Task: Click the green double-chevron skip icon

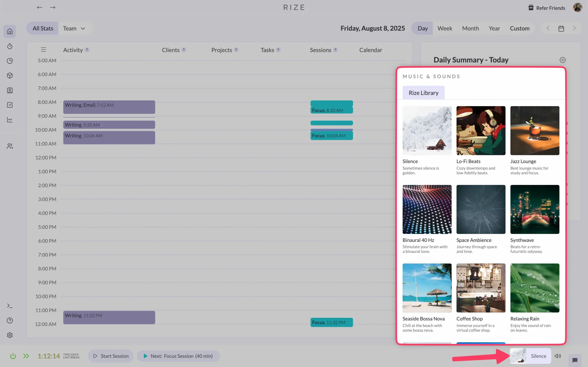Action: pyautogui.click(x=26, y=356)
